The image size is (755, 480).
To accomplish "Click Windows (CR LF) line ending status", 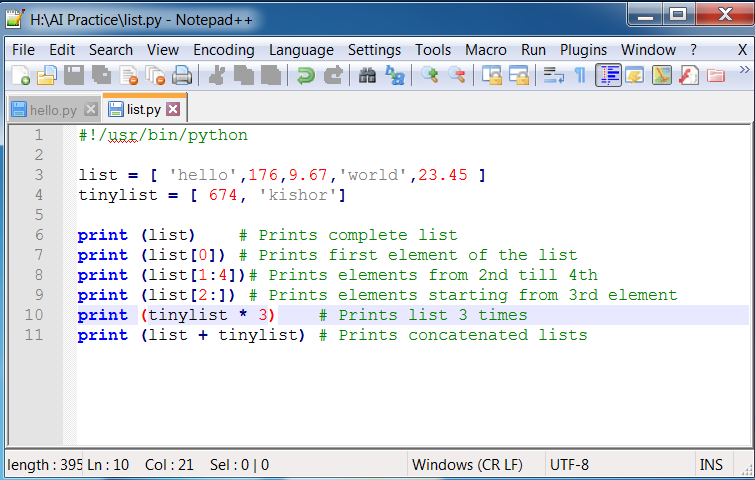I will 467,465.
